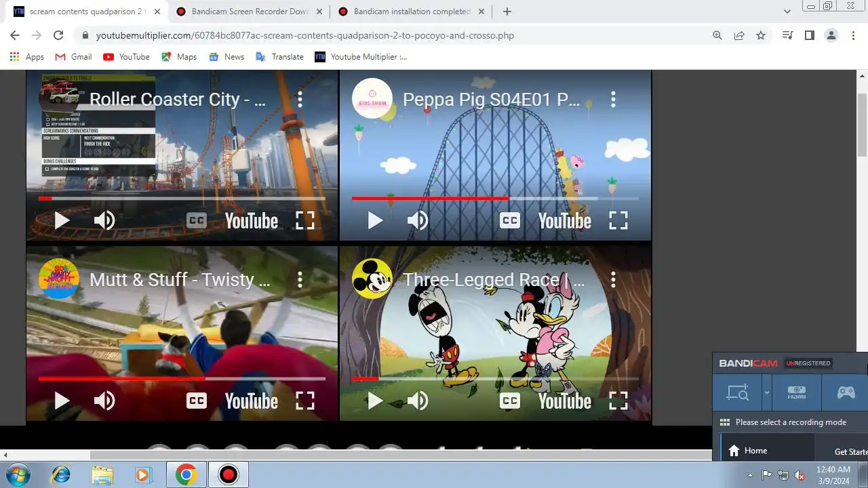Image resolution: width=868 pixels, height=488 pixels.
Task: Expand Chrome tab search dropdown
Action: coord(787,12)
